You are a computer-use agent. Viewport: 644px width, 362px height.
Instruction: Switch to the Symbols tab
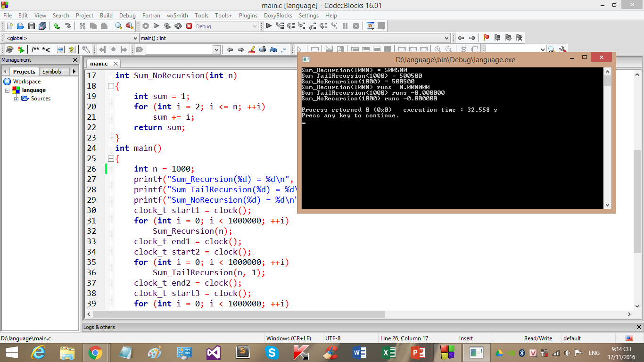[51, 72]
